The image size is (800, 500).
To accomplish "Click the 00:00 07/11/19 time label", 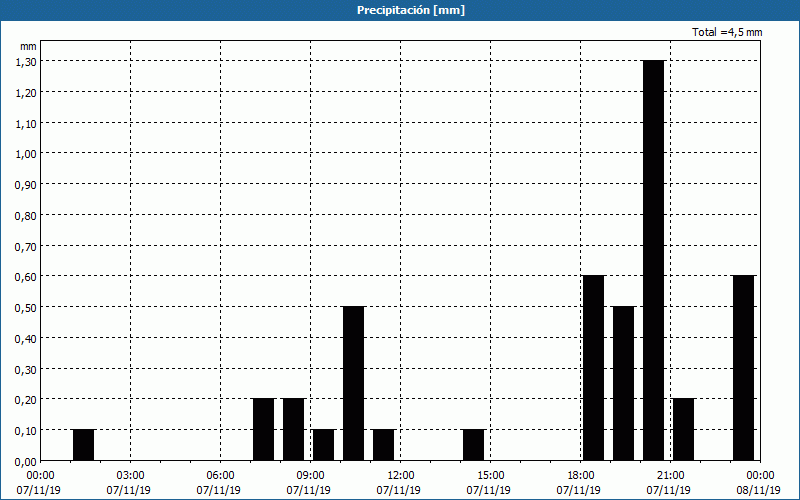I will [39, 483].
